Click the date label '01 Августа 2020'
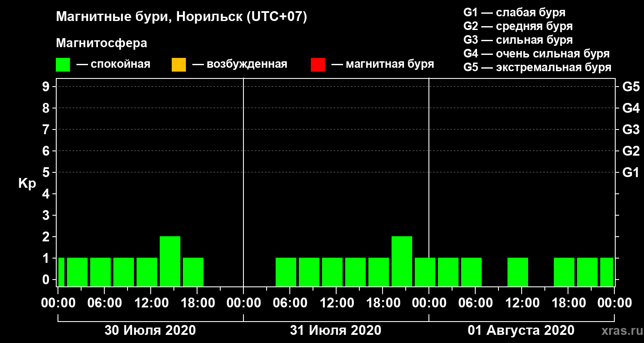The image size is (644, 343). [x=521, y=331]
